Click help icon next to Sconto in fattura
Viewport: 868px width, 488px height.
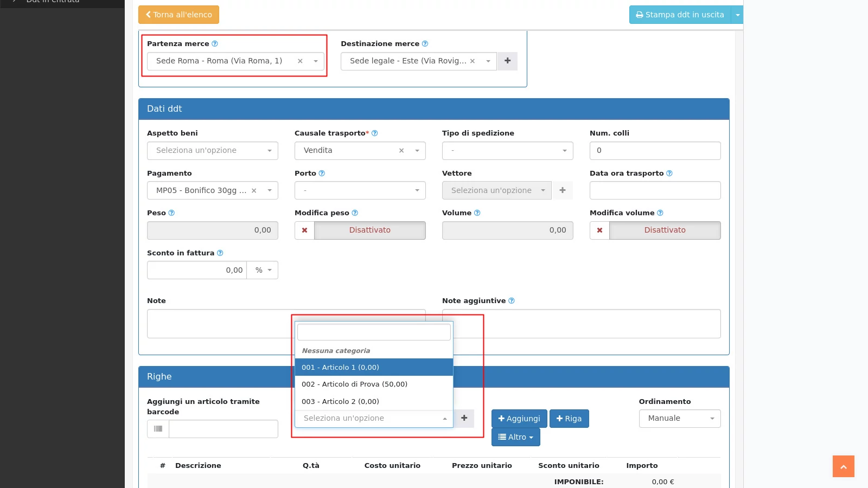[220, 253]
